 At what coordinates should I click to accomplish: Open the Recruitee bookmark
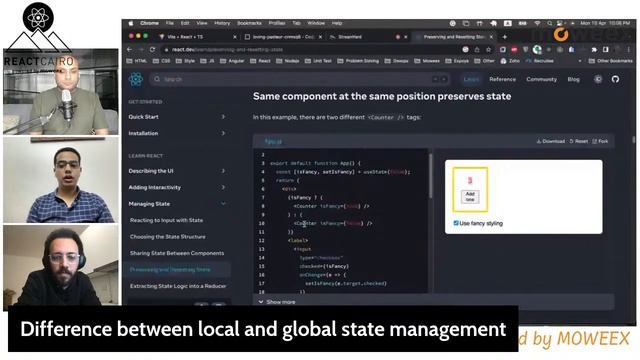point(540,61)
